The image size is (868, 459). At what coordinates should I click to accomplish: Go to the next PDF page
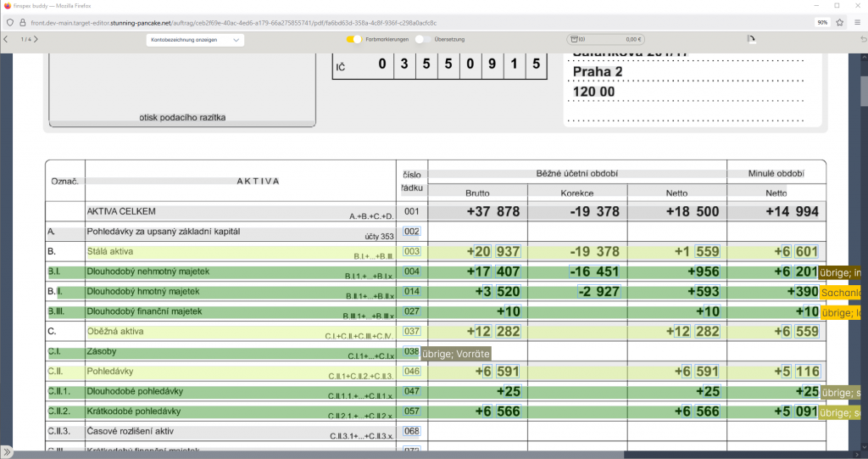pos(36,39)
